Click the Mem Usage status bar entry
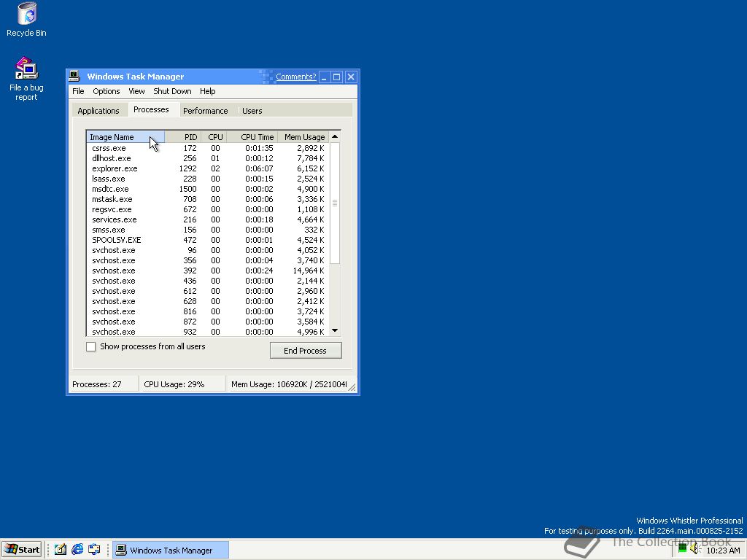The width and height of the screenshot is (747, 560). coord(288,384)
